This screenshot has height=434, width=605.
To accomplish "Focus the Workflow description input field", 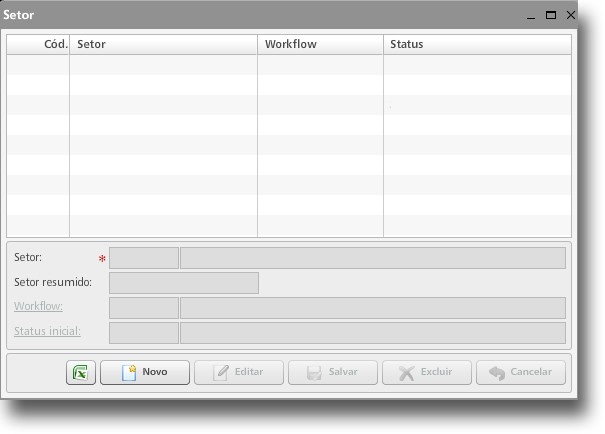I will pyautogui.click(x=373, y=308).
